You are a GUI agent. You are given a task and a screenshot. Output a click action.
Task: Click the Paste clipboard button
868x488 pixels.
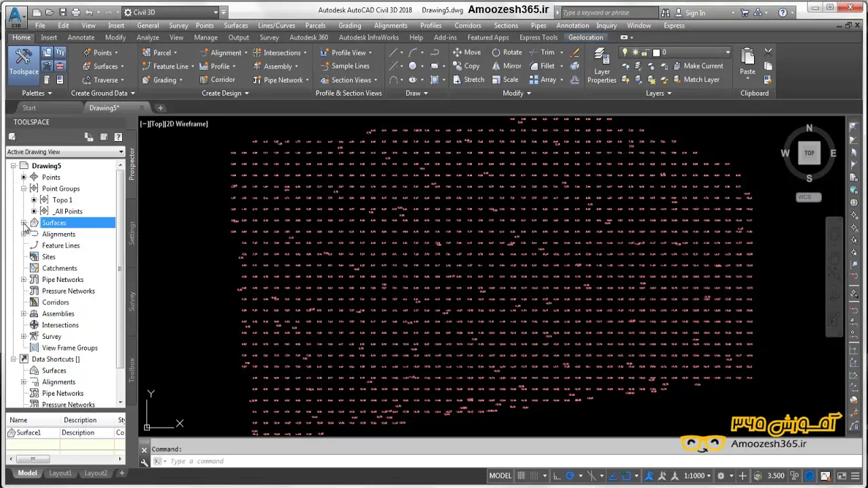coord(747,62)
